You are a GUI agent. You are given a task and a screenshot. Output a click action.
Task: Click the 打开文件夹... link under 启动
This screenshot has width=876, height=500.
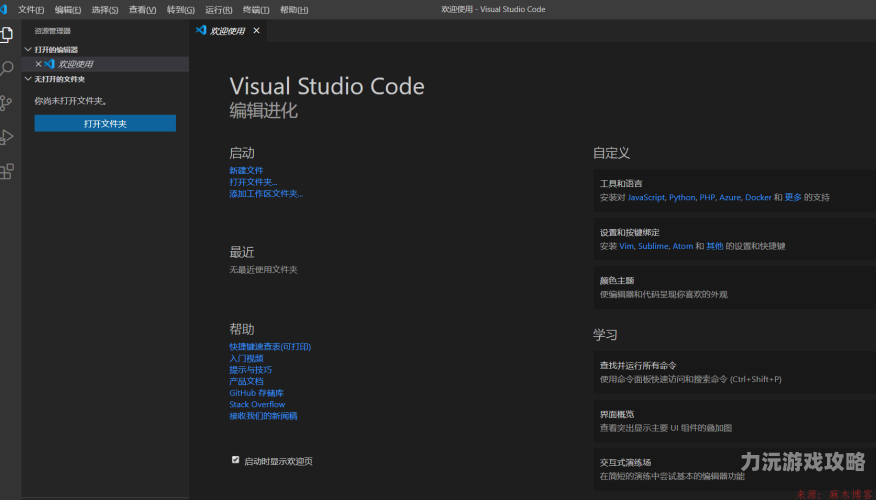253,182
